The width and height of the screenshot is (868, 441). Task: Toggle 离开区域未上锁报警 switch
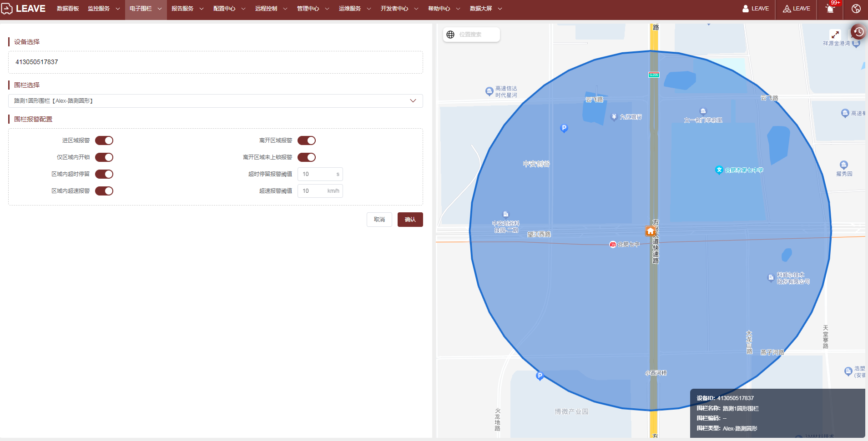[x=307, y=157]
